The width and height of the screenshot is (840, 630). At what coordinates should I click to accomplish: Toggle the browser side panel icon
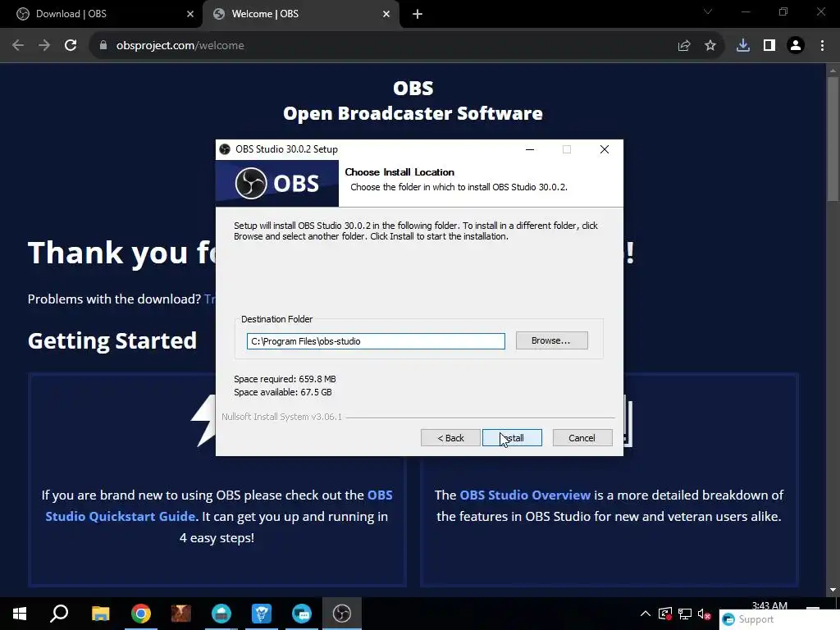coord(769,46)
